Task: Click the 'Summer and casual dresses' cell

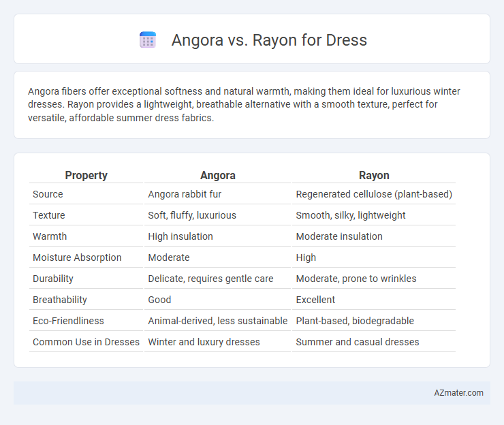Action: pyautogui.click(x=358, y=342)
